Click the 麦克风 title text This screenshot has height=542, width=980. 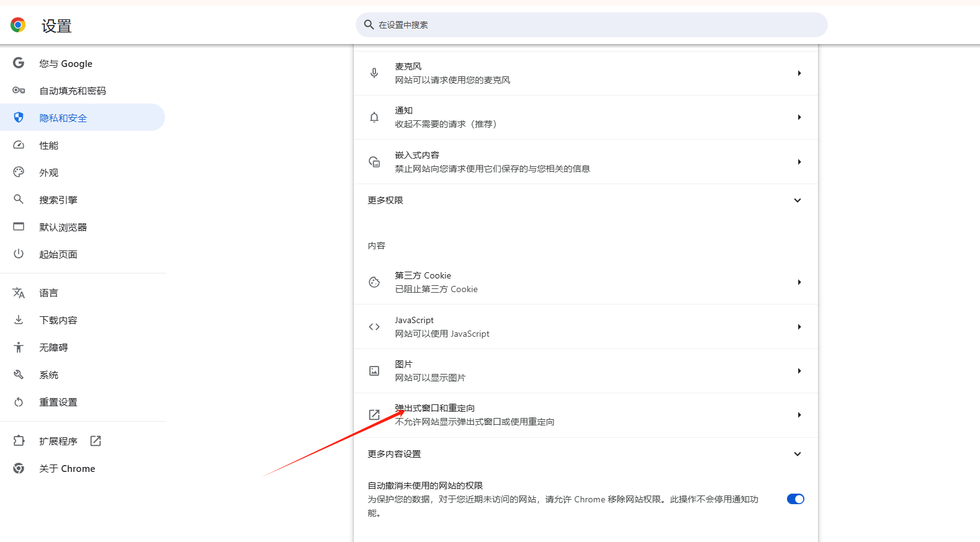pyautogui.click(x=408, y=66)
